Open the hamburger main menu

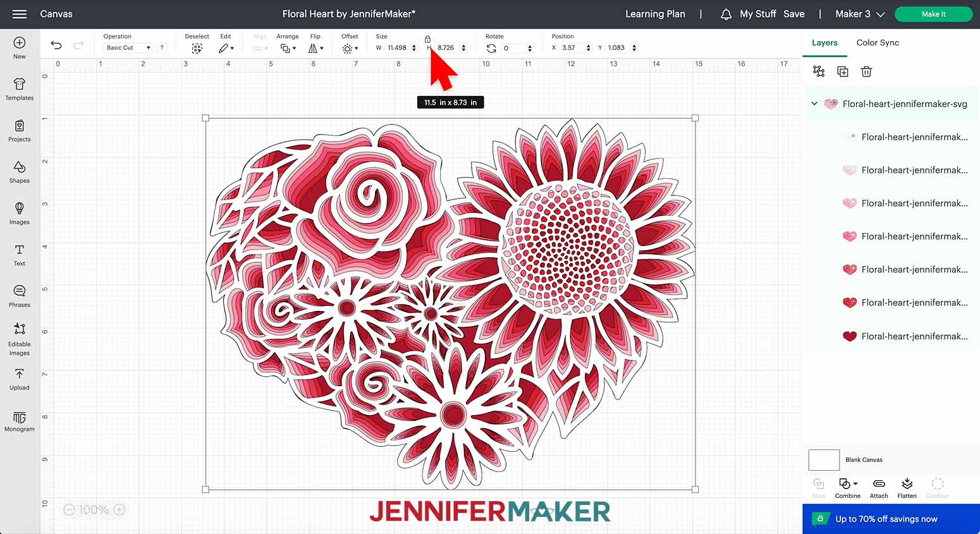(20, 14)
